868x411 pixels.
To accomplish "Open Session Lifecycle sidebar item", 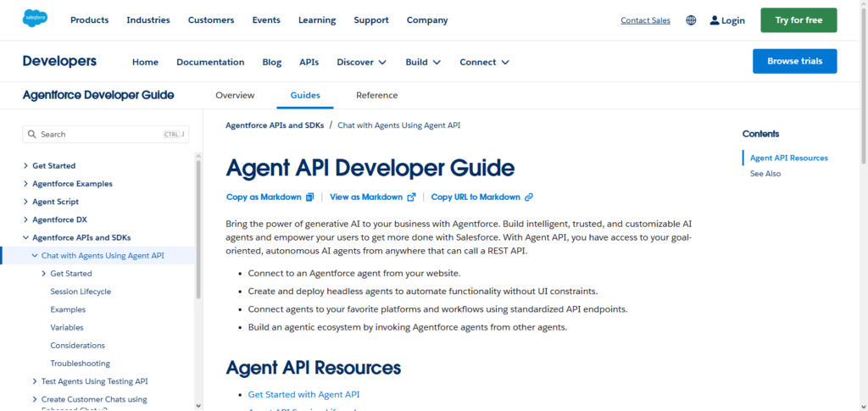I will [x=81, y=292].
